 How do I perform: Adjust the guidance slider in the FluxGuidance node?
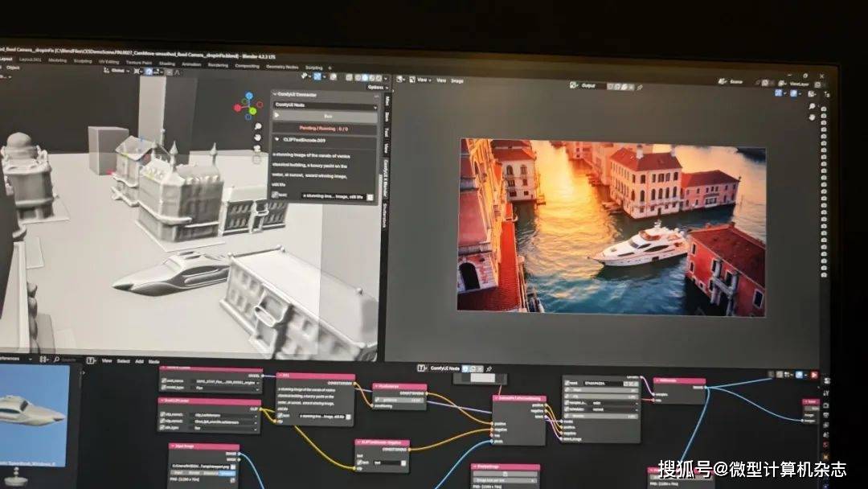click(x=401, y=399)
